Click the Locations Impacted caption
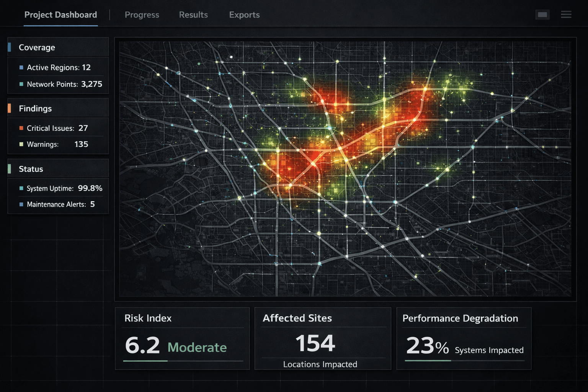Screen dimensions: 588x392 click(x=320, y=364)
